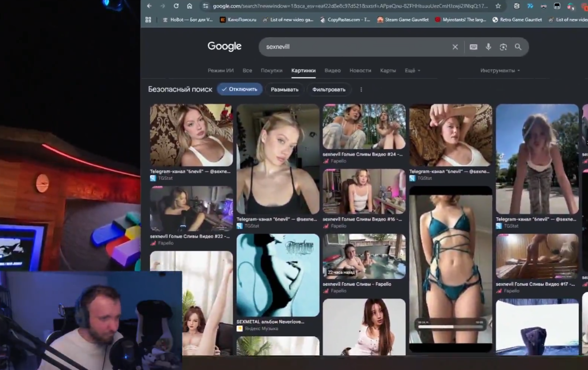This screenshot has height=370, width=588.
Task: Switch to the Карты tab
Action: pyautogui.click(x=388, y=71)
